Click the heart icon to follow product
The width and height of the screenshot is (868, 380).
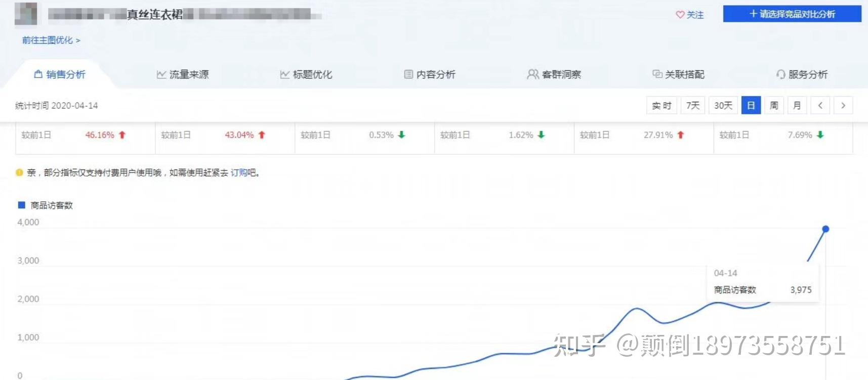point(680,15)
